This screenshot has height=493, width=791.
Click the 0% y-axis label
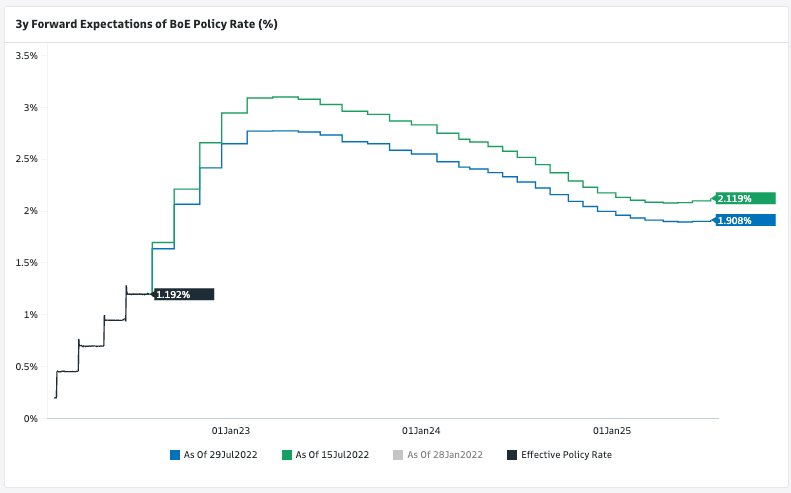point(32,418)
